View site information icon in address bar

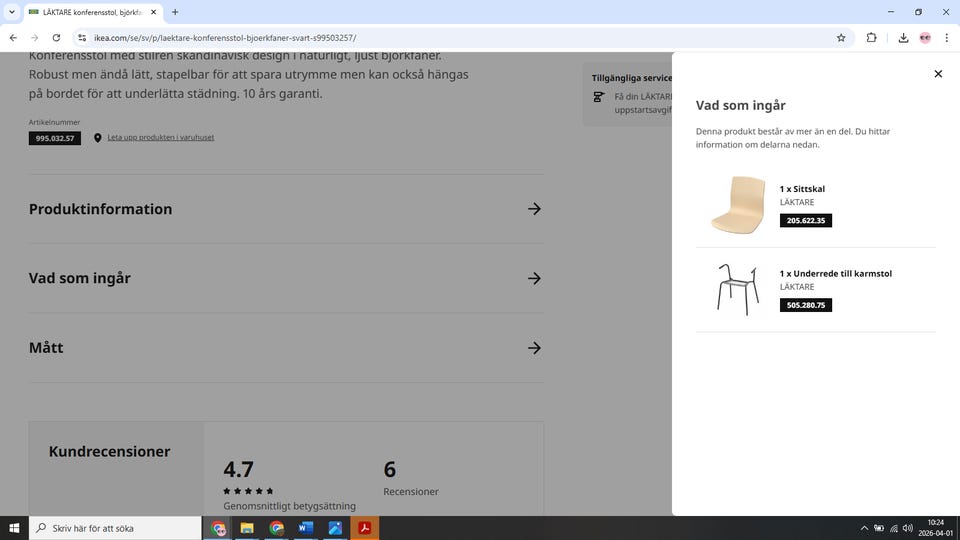(x=82, y=38)
